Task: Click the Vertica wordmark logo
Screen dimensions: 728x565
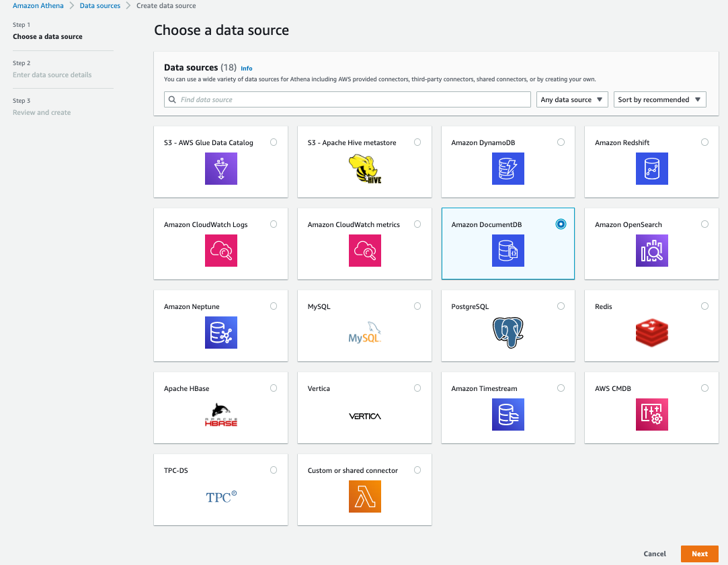Action: pos(365,416)
